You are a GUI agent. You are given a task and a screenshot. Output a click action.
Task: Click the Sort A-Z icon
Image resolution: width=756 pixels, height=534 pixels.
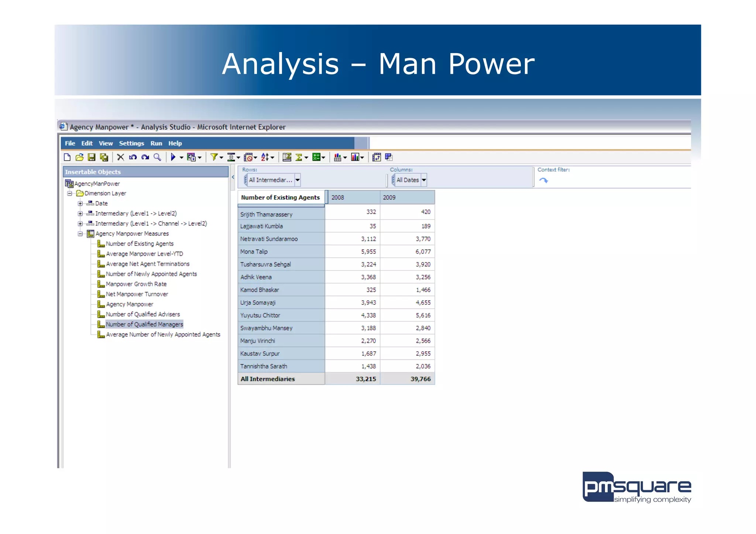(x=265, y=157)
